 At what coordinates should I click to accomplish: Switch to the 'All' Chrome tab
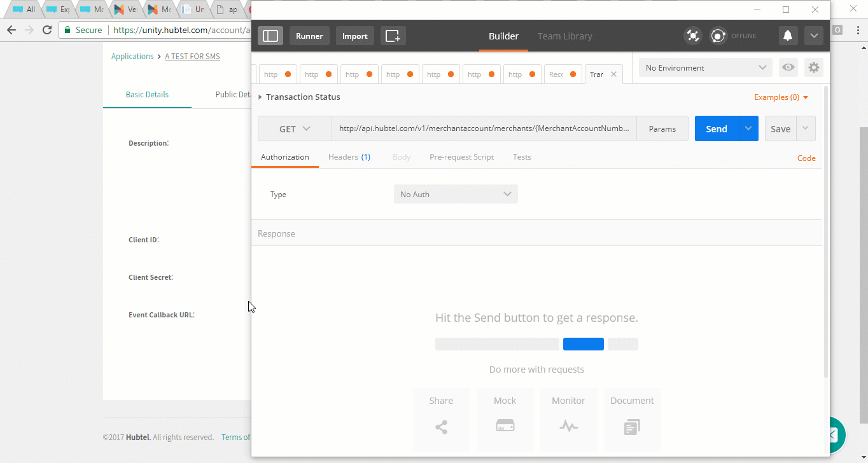click(x=25, y=10)
